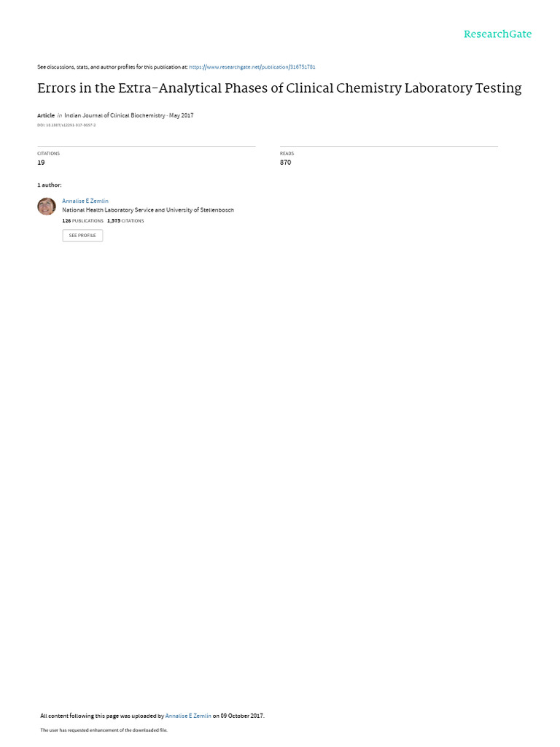This screenshot has width=560, height=747.
Task: Click the CITATIONS heading label
Action: 49,153
